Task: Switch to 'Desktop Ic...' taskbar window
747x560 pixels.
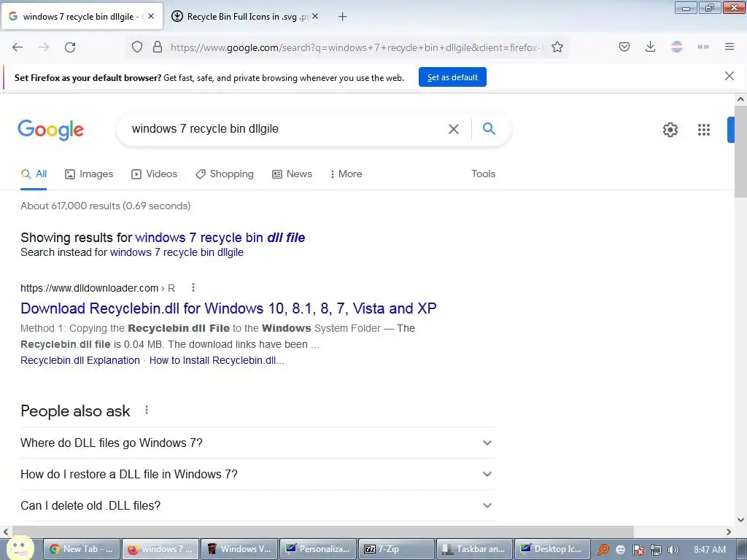Action: [553, 549]
